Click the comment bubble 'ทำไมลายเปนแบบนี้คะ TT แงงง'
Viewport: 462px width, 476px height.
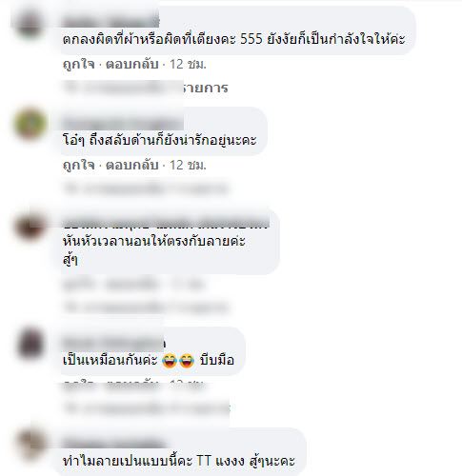[184, 451]
